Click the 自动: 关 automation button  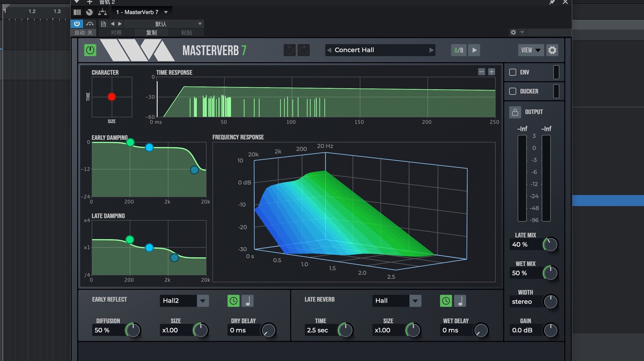(84, 33)
